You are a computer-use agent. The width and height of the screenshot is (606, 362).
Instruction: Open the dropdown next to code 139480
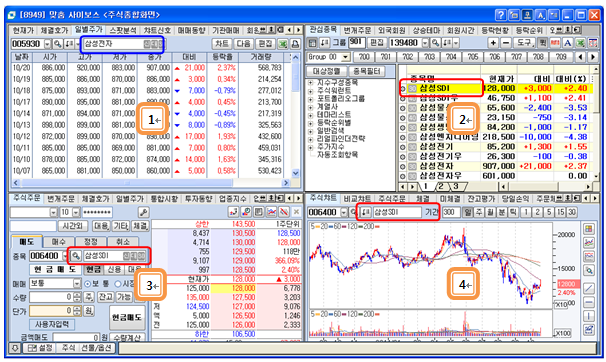(425, 43)
